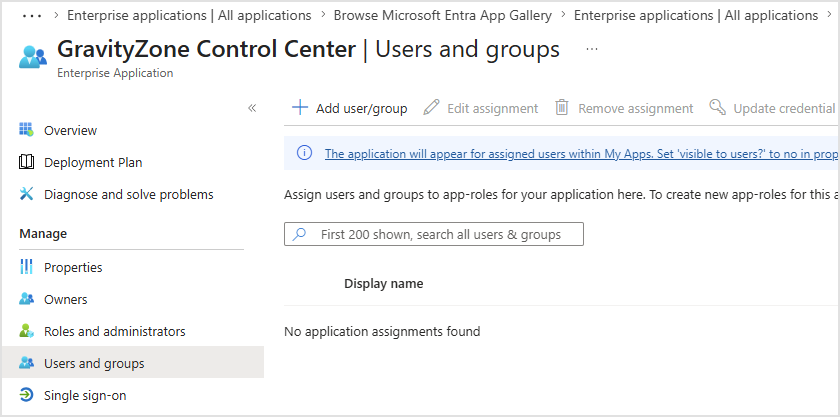
Task: Click the info icon in the blue banner
Action: [x=304, y=153]
